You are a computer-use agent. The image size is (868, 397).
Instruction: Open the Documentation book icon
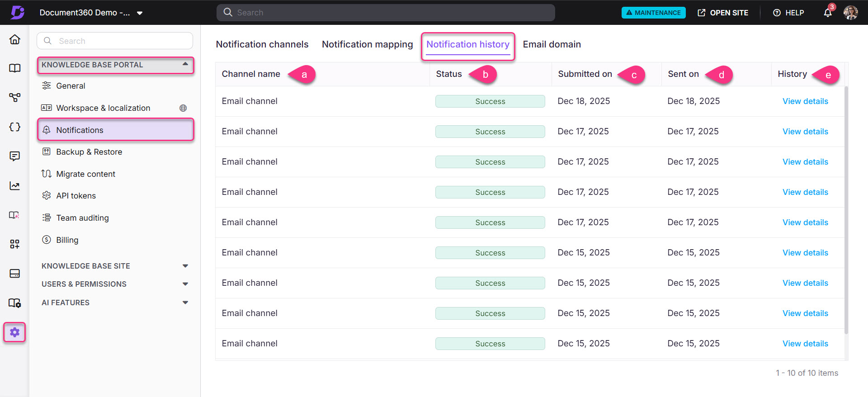(x=15, y=68)
